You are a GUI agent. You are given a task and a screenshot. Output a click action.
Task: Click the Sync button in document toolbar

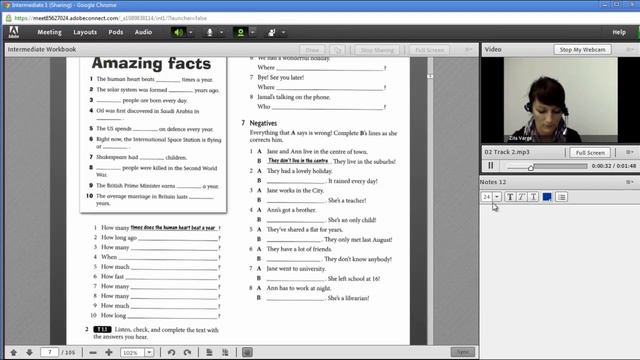coord(462,352)
